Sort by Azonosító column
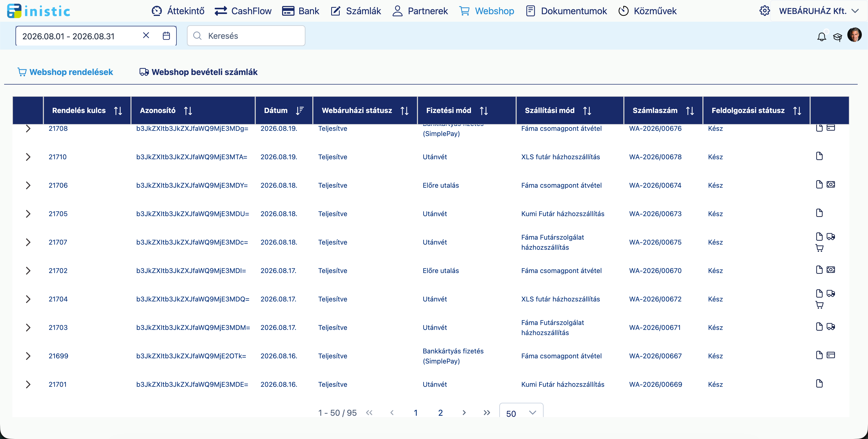The height and width of the screenshot is (439, 868). click(188, 111)
